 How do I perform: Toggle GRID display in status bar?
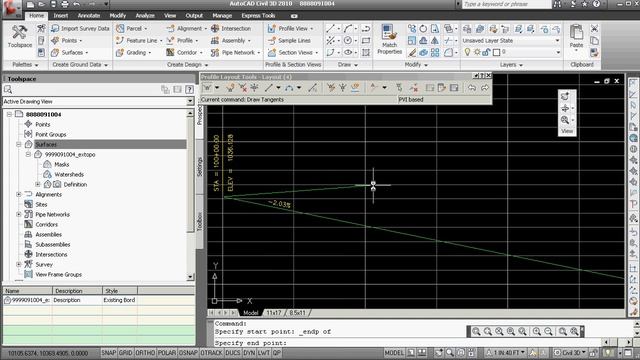[x=125, y=353]
